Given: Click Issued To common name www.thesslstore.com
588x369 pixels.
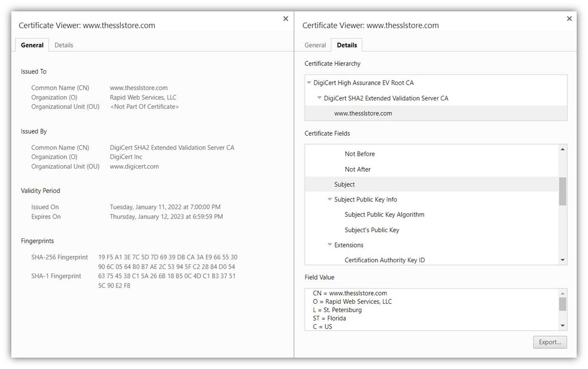Looking at the screenshot, I should click(139, 88).
